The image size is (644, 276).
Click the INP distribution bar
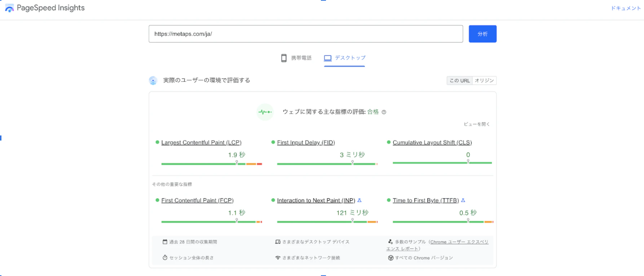point(327,222)
